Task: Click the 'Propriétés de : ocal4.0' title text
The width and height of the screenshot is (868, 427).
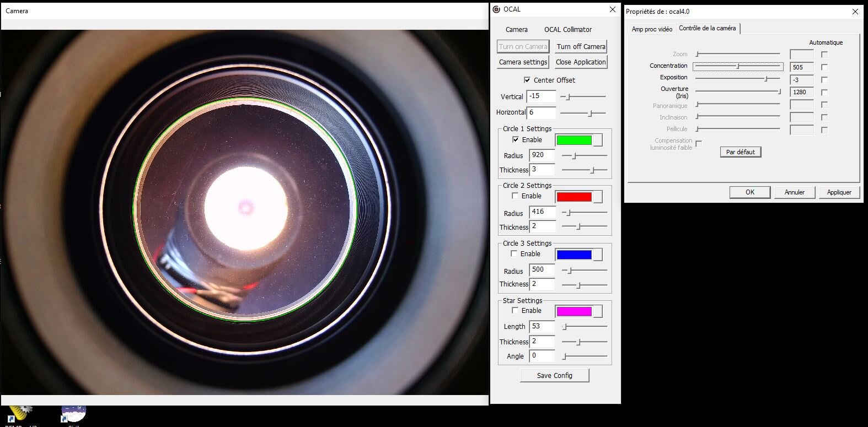Action: 657,12
